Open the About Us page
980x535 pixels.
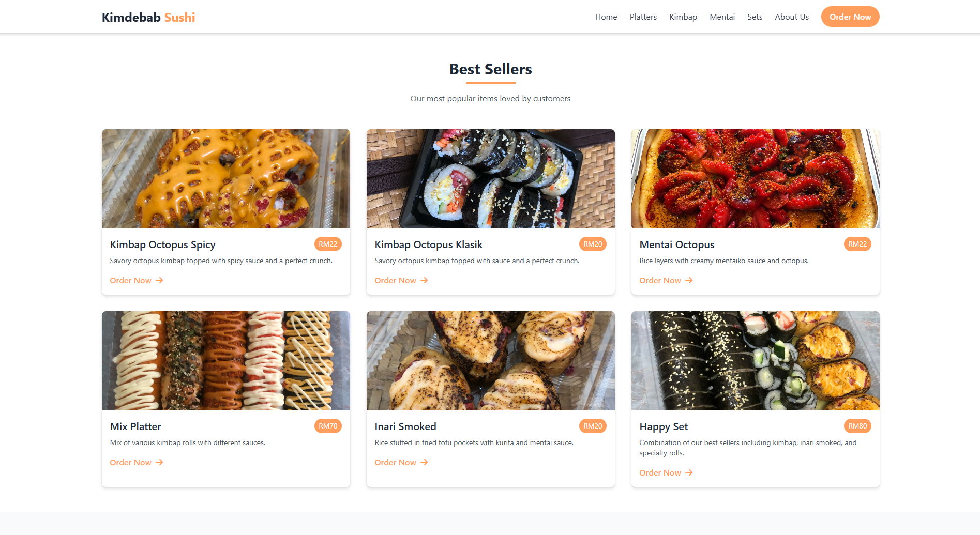791,17
